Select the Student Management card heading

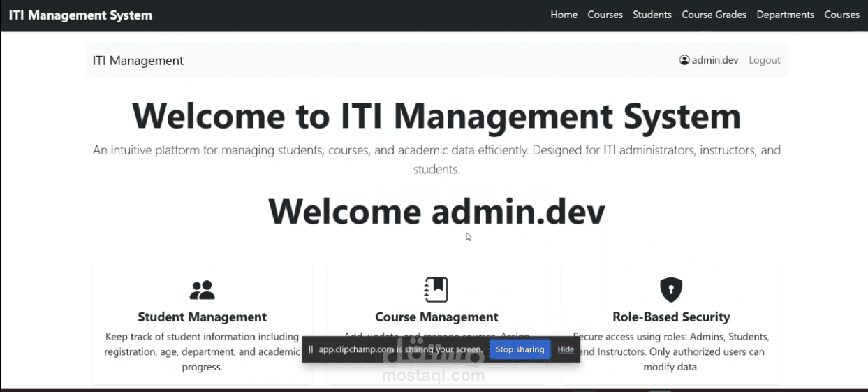click(x=203, y=317)
